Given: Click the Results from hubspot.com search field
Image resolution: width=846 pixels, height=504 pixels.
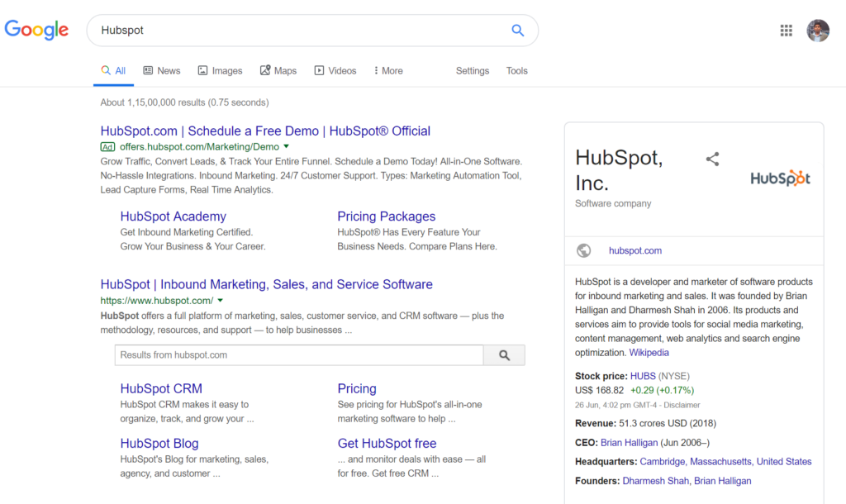Looking at the screenshot, I should coord(298,355).
